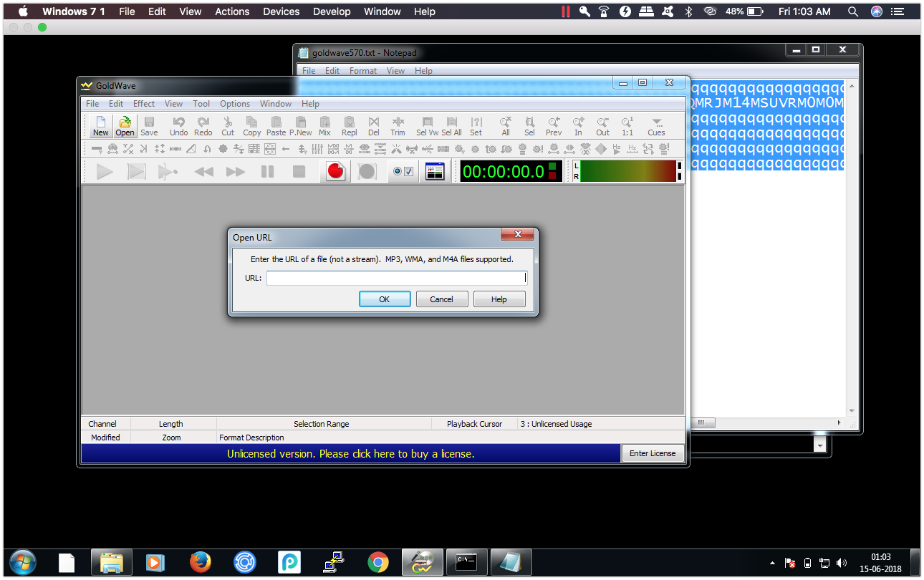924x580 pixels.
Task: Click the New file toolbar icon
Action: 100,126
